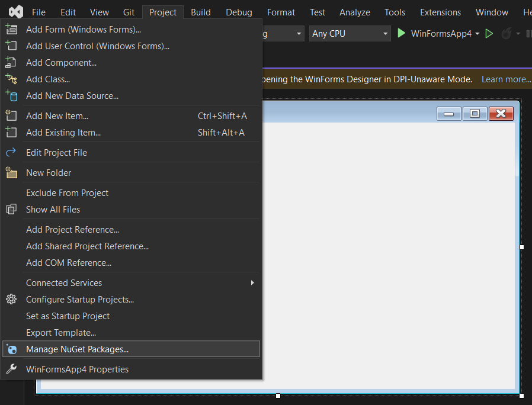532x405 pixels.
Task: Select Add Project Reference...
Action: pos(131,229)
